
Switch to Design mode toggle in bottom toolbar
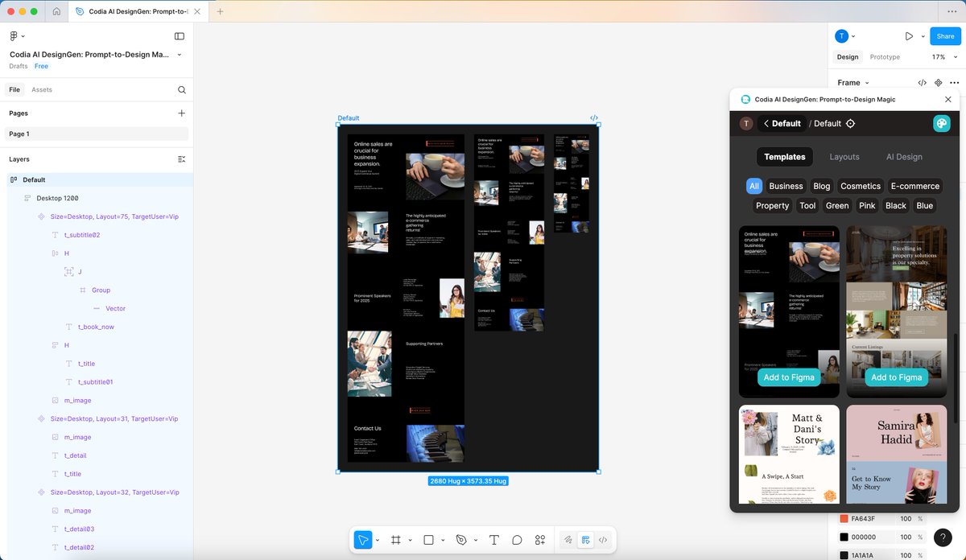(586, 540)
